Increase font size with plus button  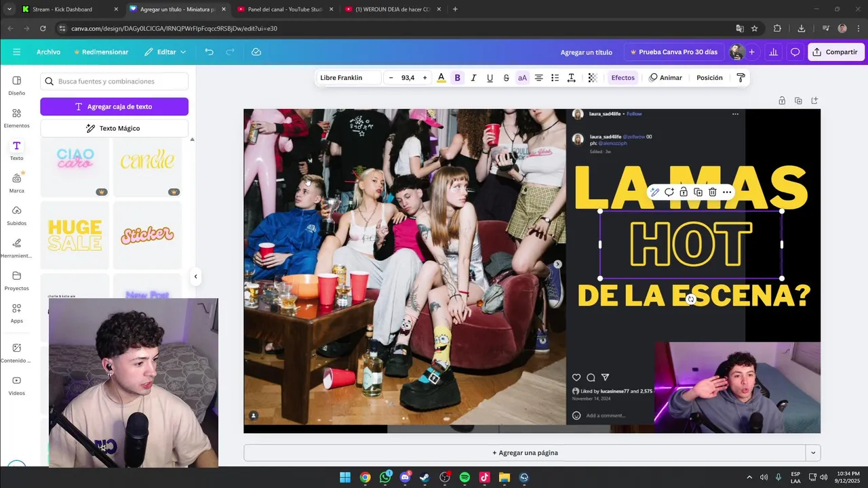pyautogui.click(x=425, y=78)
